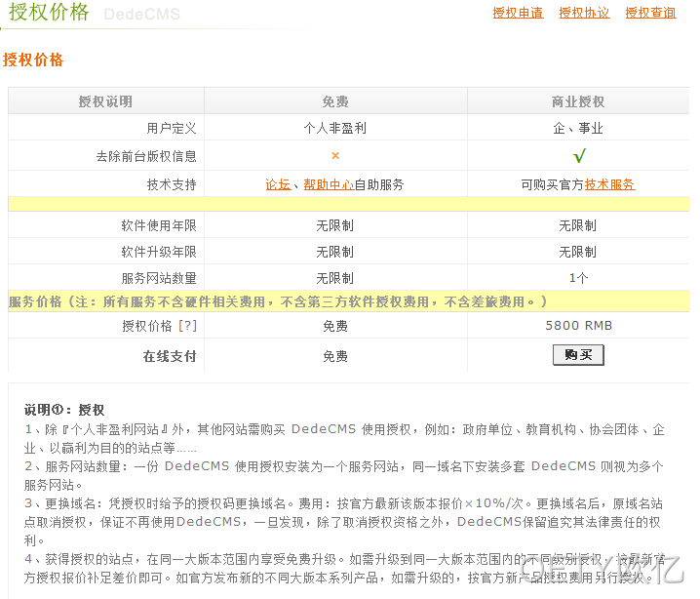Click the orange cross icon under 免费
This screenshot has height=599, width=700.
pyautogui.click(x=335, y=155)
